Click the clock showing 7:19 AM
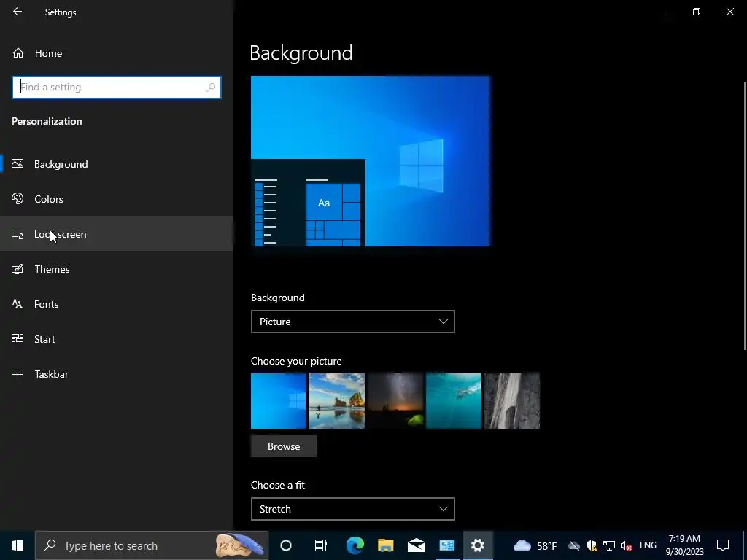Viewport: 747px width, 560px height. [684, 545]
